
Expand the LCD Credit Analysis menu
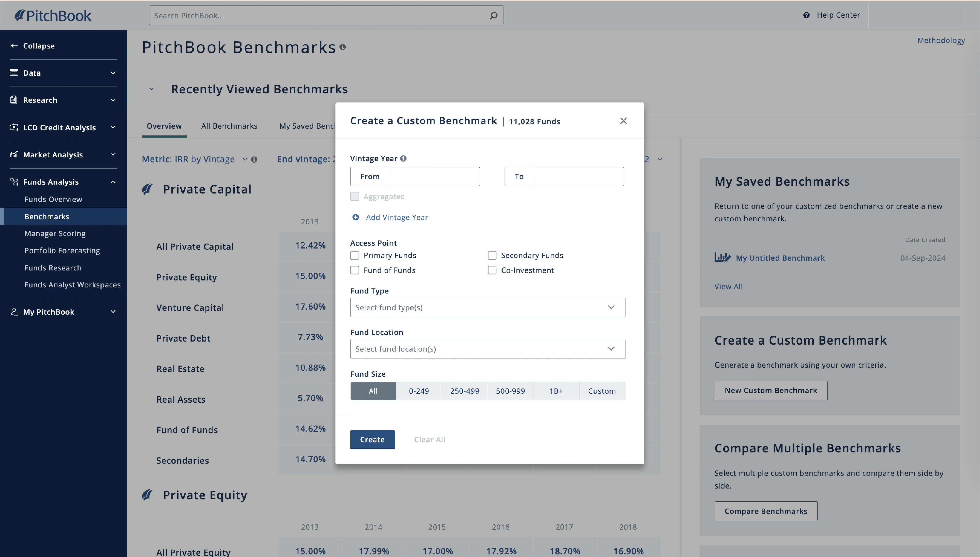(113, 127)
